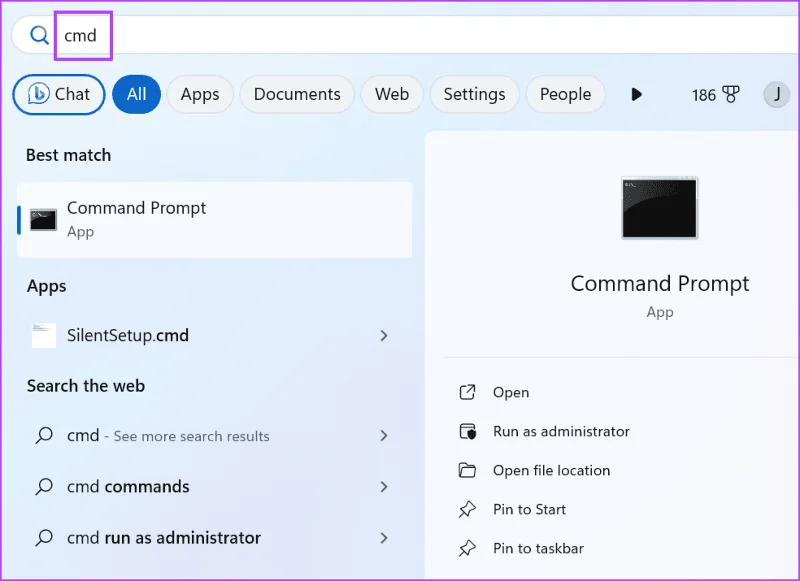Open the J user profile avatar
The image size is (800, 581).
777,94
